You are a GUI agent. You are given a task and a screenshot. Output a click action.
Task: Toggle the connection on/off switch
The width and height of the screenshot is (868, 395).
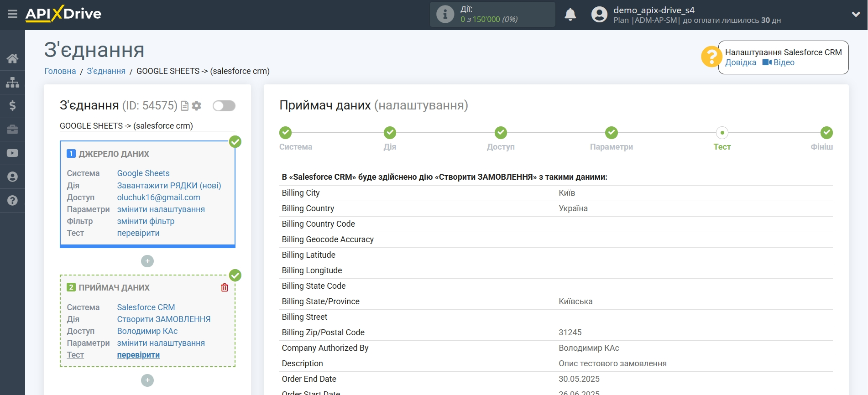pos(224,106)
